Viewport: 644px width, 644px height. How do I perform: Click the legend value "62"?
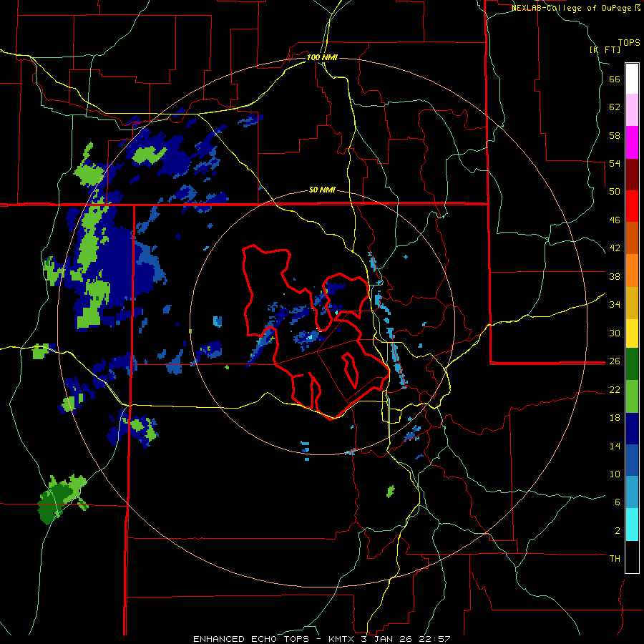[x=615, y=107]
